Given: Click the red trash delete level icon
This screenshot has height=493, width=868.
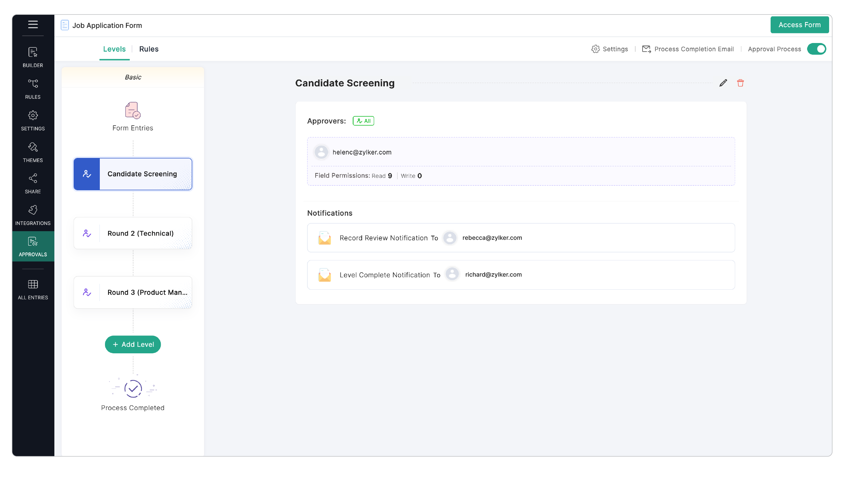Looking at the screenshot, I should coord(740,83).
